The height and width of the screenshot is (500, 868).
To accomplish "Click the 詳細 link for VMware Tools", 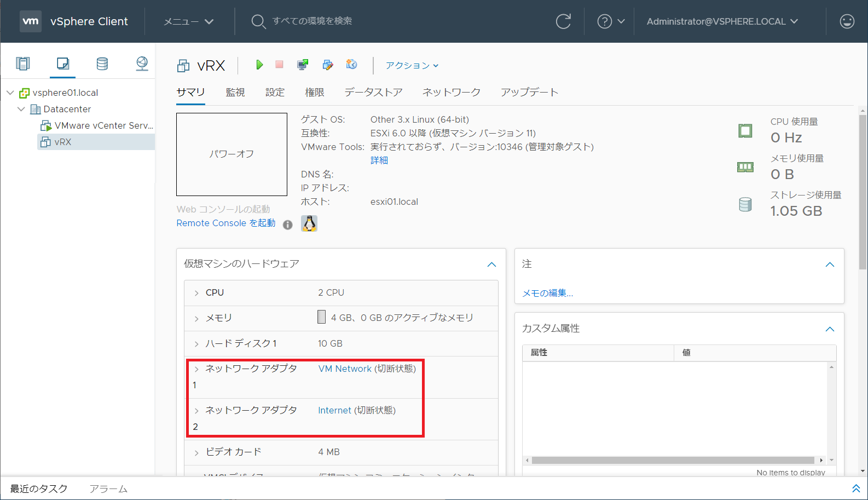I will click(379, 160).
